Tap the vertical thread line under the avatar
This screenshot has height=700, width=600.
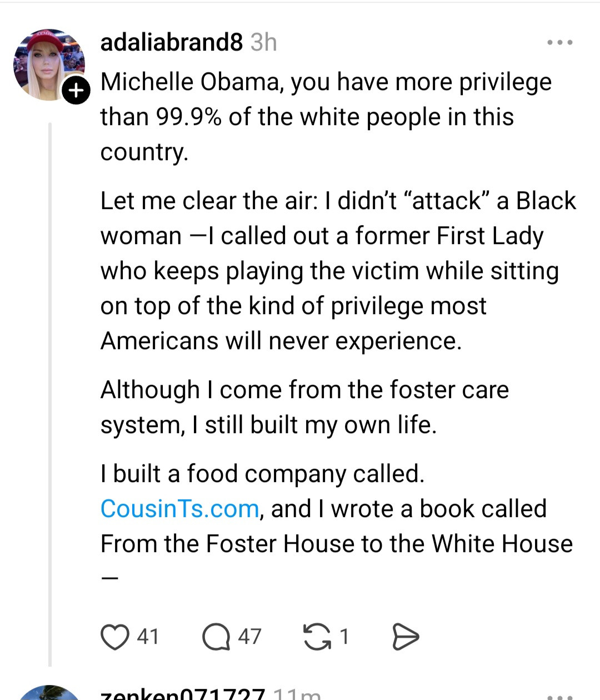coord(50,389)
